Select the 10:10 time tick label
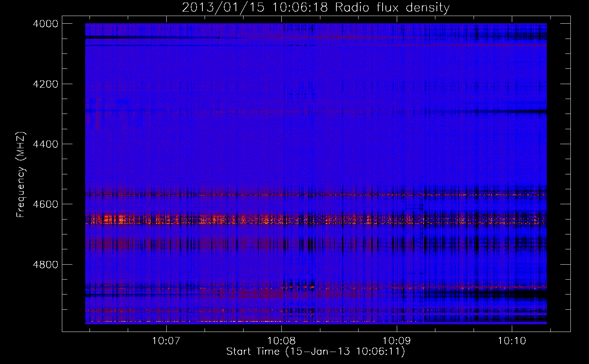This screenshot has height=364, width=589. pyautogui.click(x=512, y=341)
